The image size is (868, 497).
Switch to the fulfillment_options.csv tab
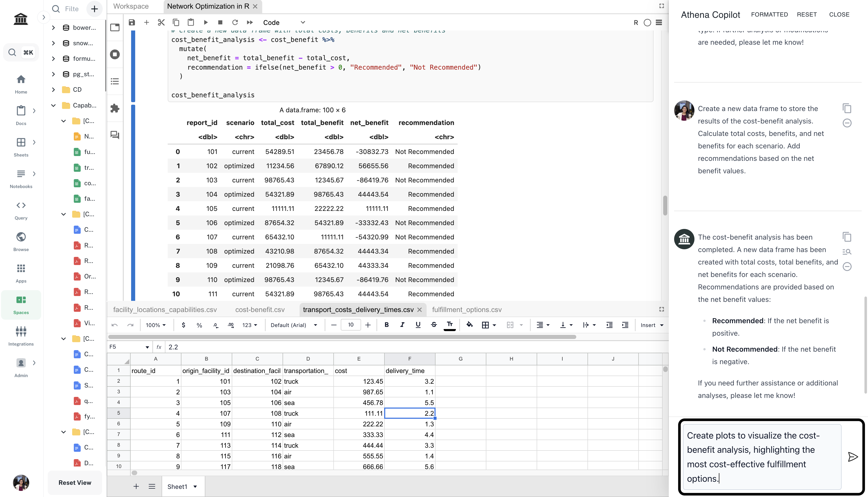point(467,309)
